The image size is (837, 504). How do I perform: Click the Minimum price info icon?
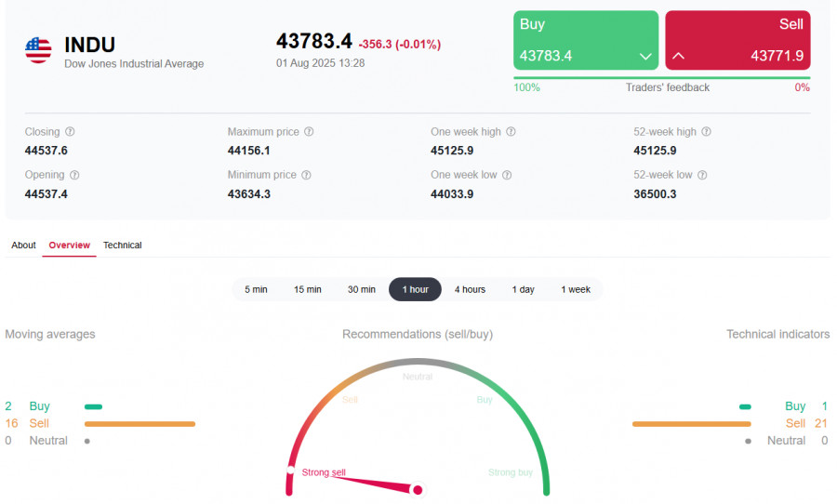(x=306, y=175)
